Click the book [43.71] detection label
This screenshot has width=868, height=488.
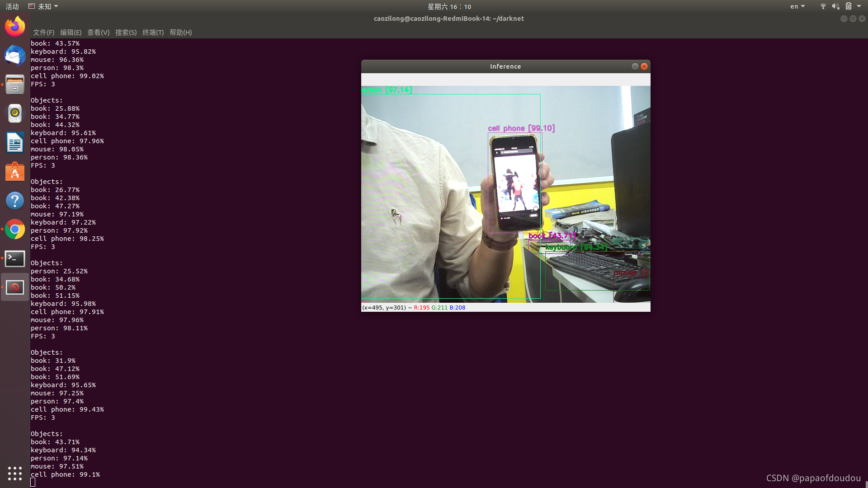coord(552,235)
